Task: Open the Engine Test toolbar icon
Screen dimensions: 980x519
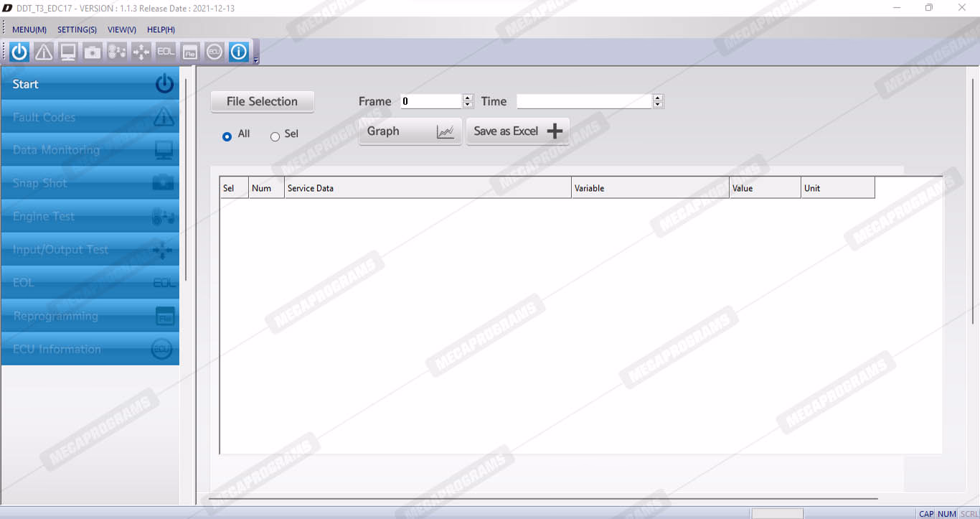Action: [x=117, y=52]
